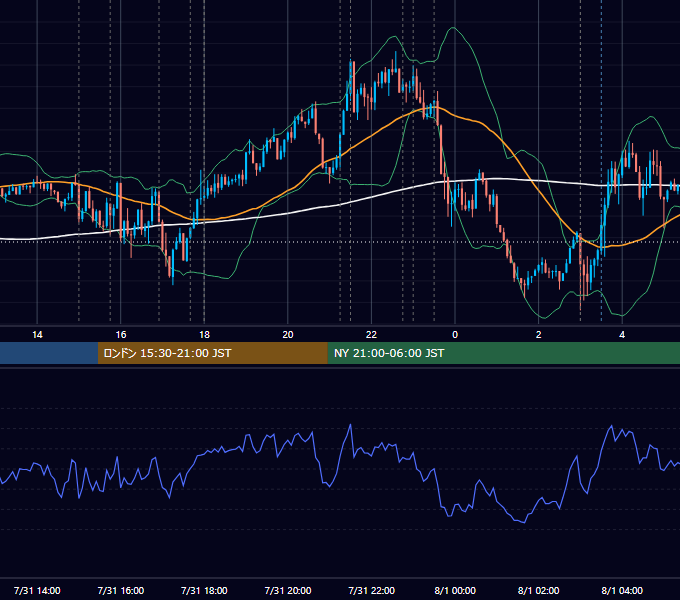Screen dimensions: 680x600
Task: Click the '0' hour label on the price chart axis
Action: 455,335
